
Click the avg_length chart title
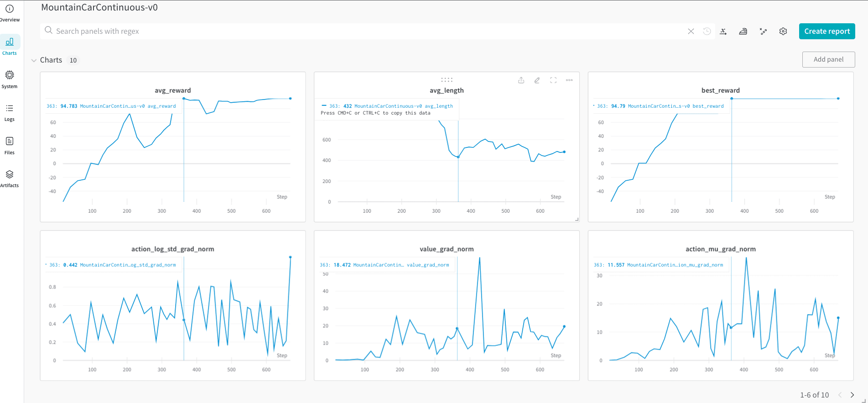click(447, 90)
